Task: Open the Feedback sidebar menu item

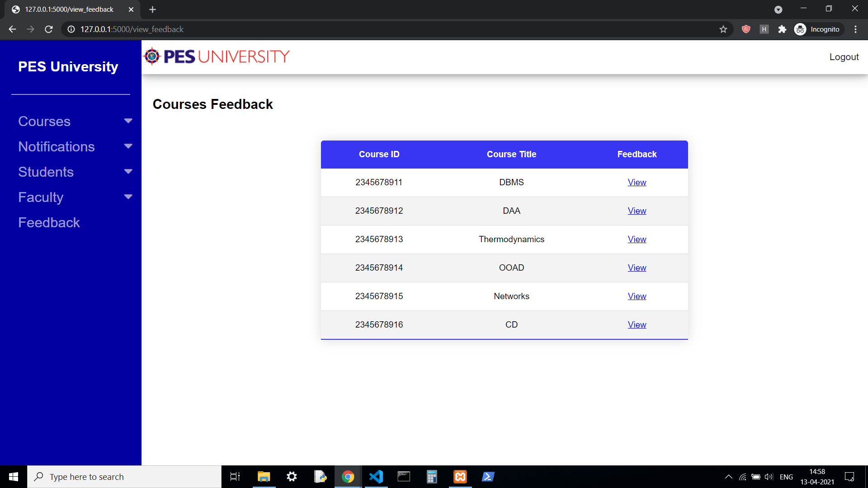Action: coord(49,222)
